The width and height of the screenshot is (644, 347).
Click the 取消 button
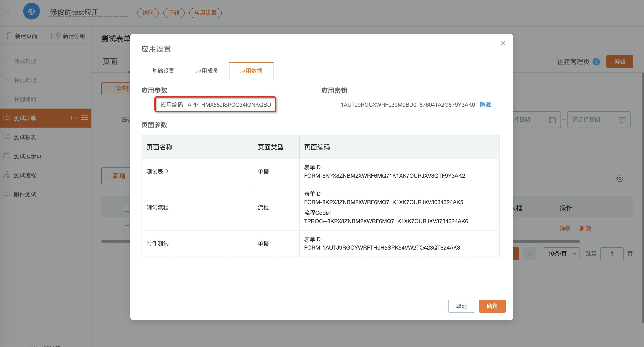click(x=461, y=306)
